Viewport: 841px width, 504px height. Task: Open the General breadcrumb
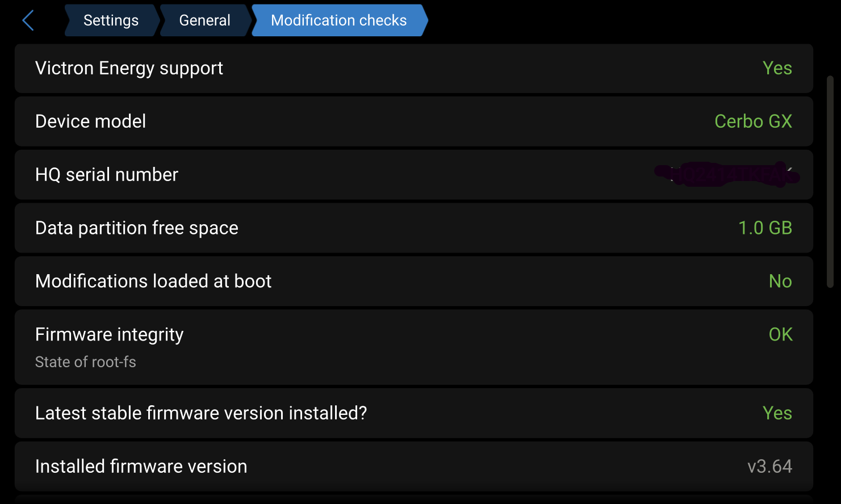[204, 20]
